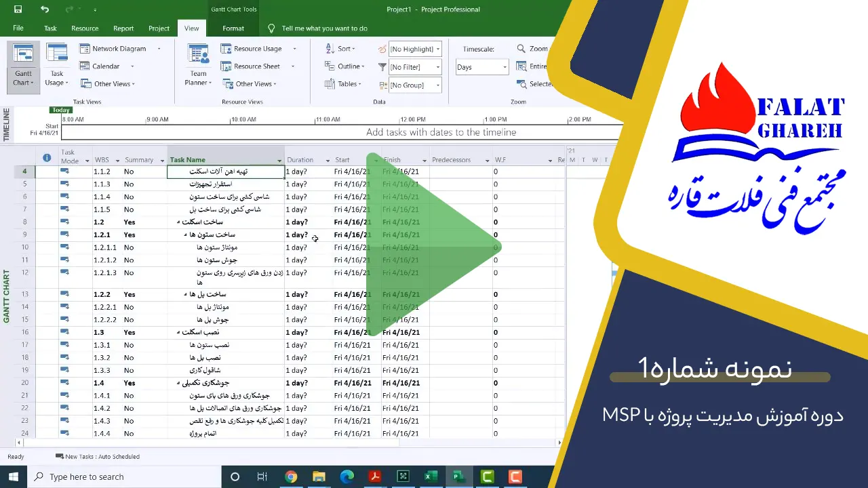Open Task View on taskbar

[262, 476]
